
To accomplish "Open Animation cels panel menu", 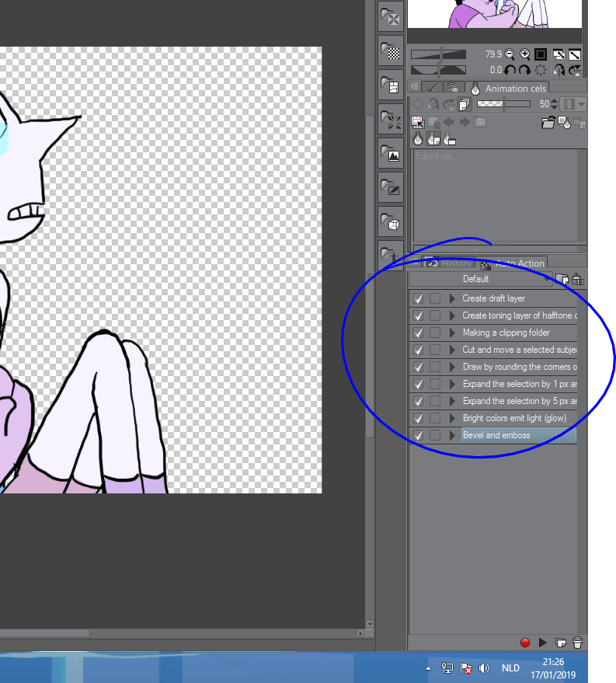I will [415, 87].
